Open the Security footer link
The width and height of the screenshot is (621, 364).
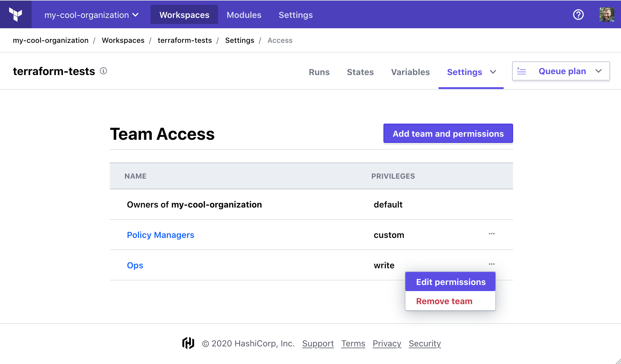point(425,343)
